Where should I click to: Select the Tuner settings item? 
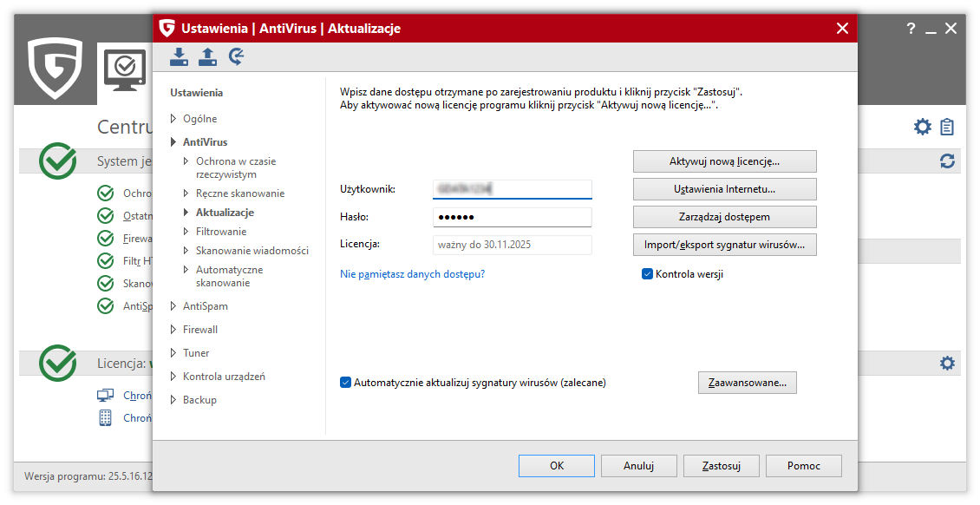pos(196,353)
